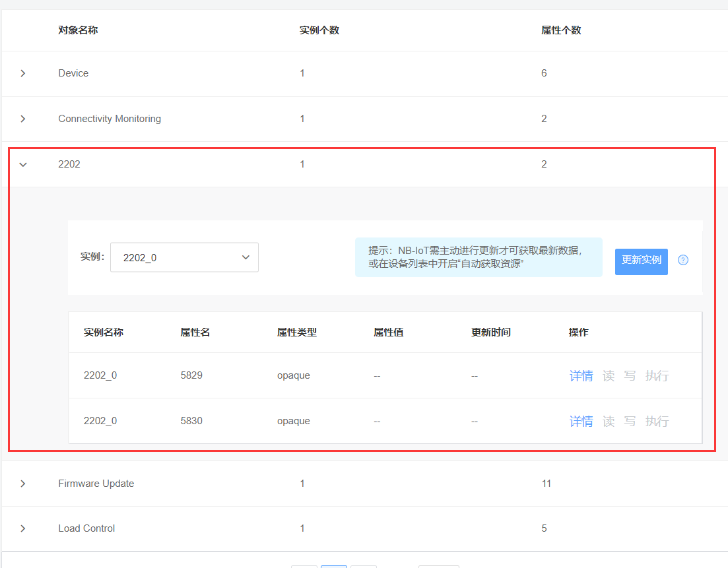This screenshot has height=568, width=728.
Task: Open the 实例 2202_0 dropdown
Action: coord(184,257)
